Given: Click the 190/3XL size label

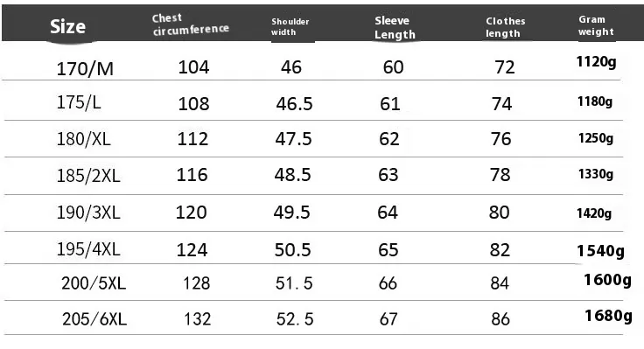Looking at the screenshot, I should (88, 213).
